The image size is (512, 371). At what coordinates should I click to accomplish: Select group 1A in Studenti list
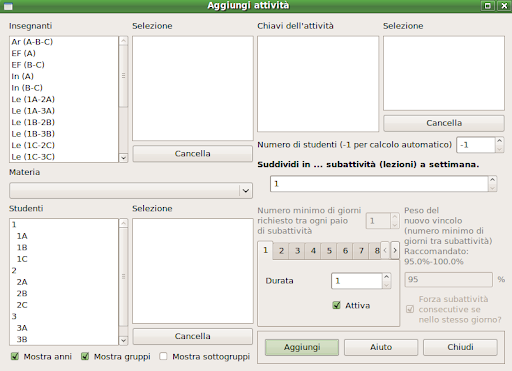[64, 236]
